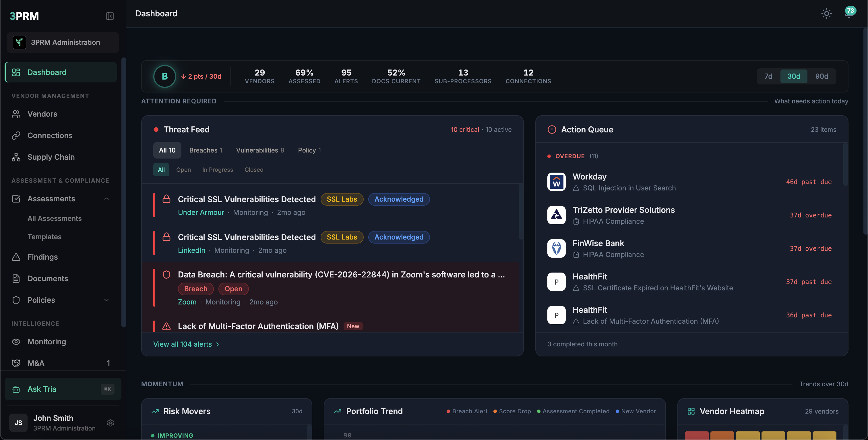Select the 90d time range button
868x440 pixels.
pyautogui.click(x=821, y=76)
